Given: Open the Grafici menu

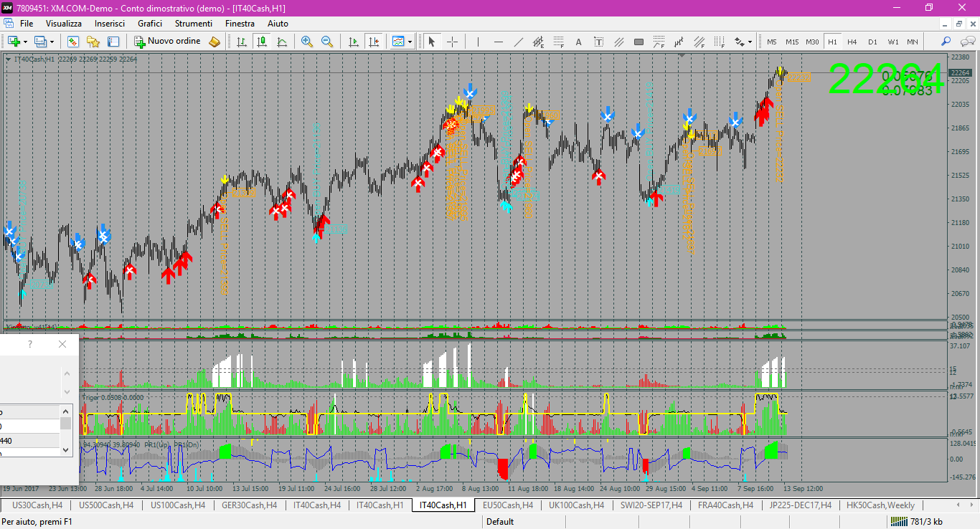Looking at the screenshot, I should (x=150, y=24).
